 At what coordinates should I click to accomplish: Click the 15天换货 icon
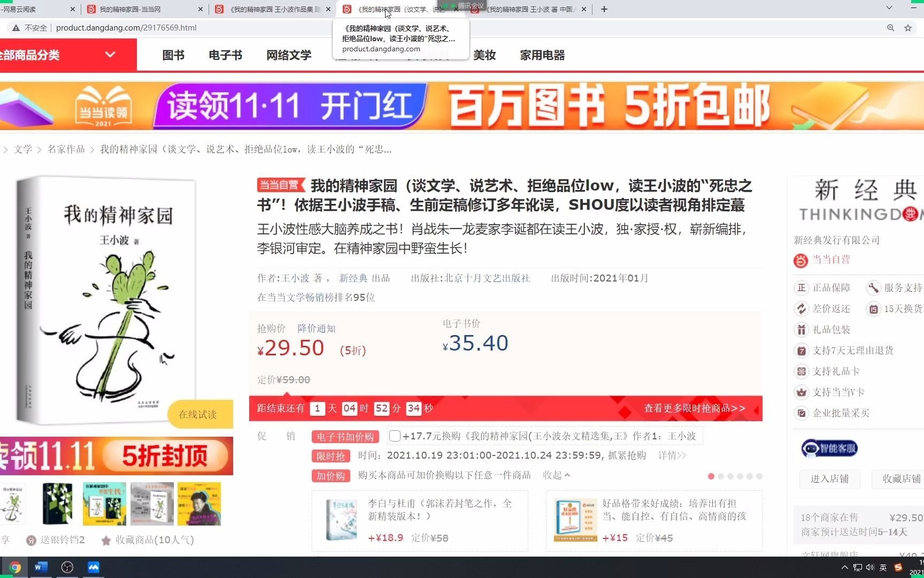tap(873, 309)
